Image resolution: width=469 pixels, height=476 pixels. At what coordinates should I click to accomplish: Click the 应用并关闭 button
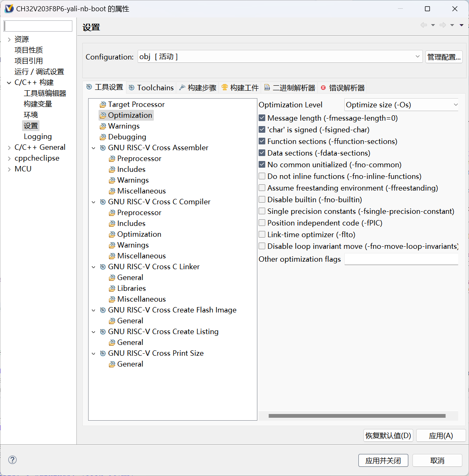(383, 461)
